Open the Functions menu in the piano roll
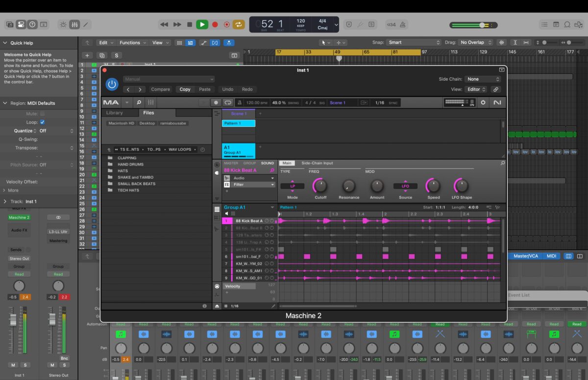The height and width of the screenshot is (380, 588). click(x=131, y=43)
